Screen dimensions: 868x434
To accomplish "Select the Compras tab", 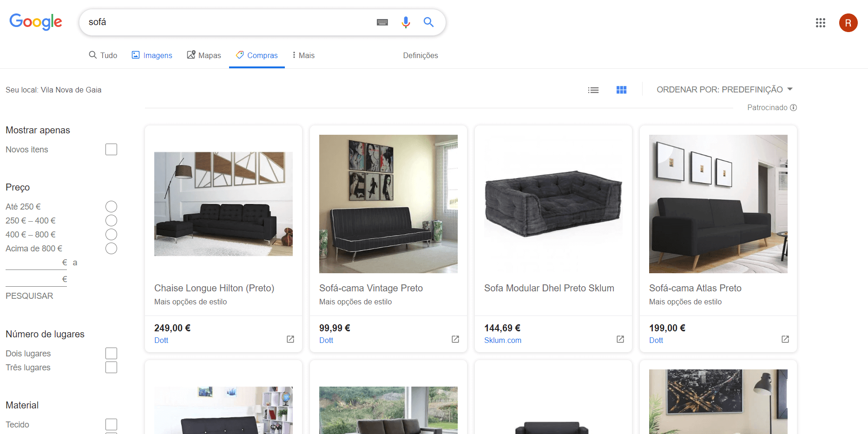I will pyautogui.click(x=257, y=55).
